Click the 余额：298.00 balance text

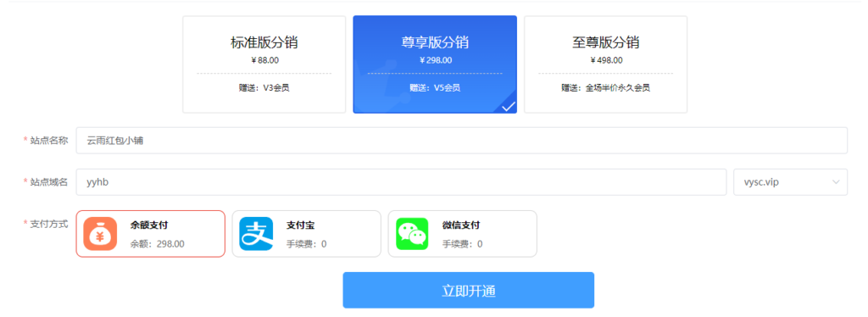click(x=157, y=243)
